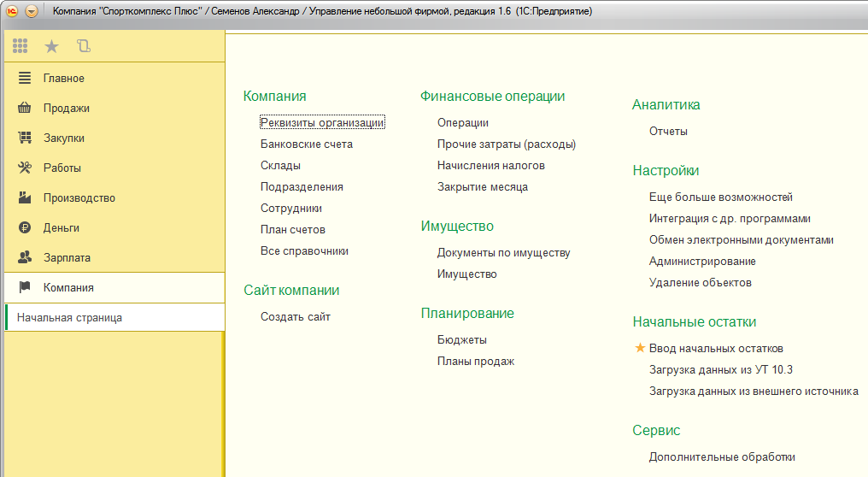Click the Зарплата people icon
Image resolution: width=868 pixels, height=477 pixels.
click(x=25, y=257)
